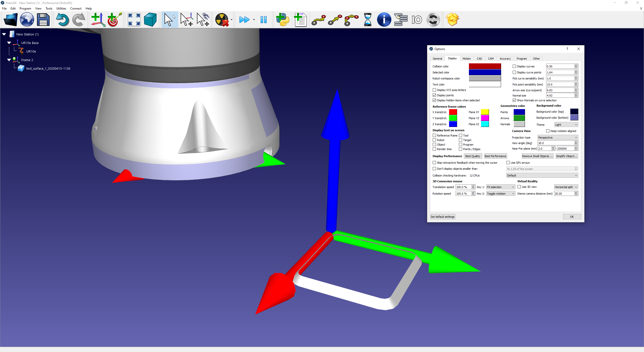This screenshot has height=352, width=644.
Task: Click Remove Small Objects button
Action: (x=537, y=156)
